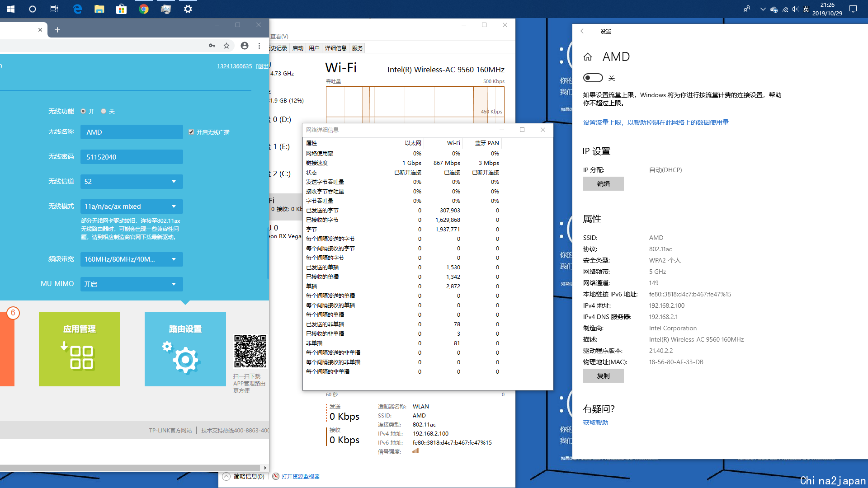Open Chrome profile avatar icon
868x488 pixels.
(x=245, y=46)
